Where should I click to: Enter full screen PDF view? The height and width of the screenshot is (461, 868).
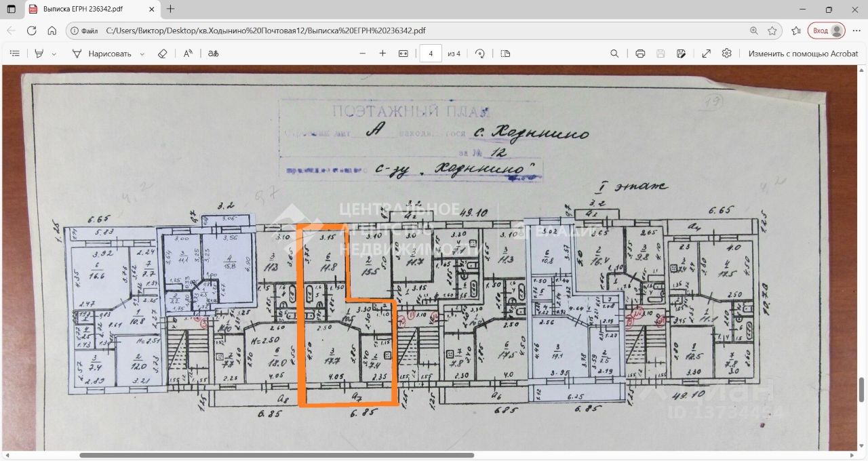click(706, 54)
